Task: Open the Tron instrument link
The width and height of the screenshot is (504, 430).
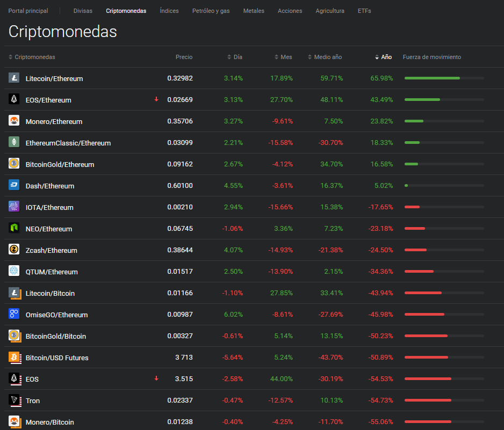Action: 33,401
